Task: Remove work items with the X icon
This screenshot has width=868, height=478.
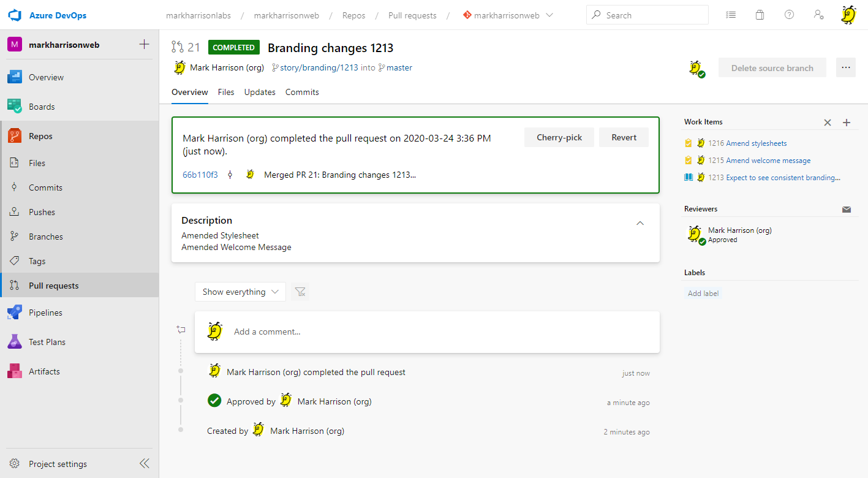Action: click(x=828, y=123)
